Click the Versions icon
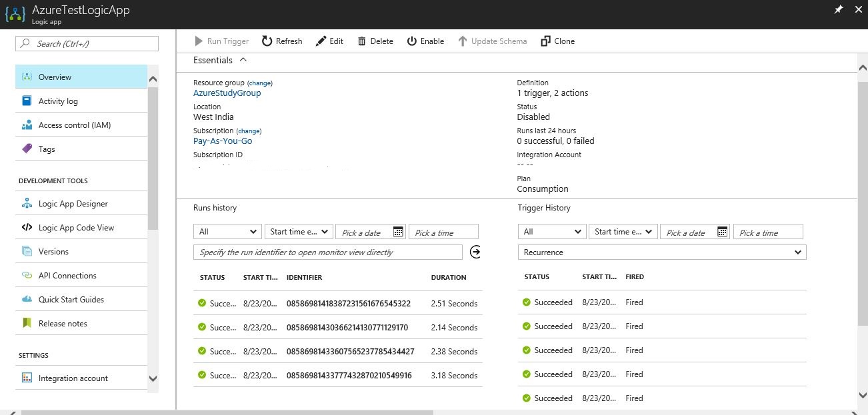868x415 pixels. (27, 252)
